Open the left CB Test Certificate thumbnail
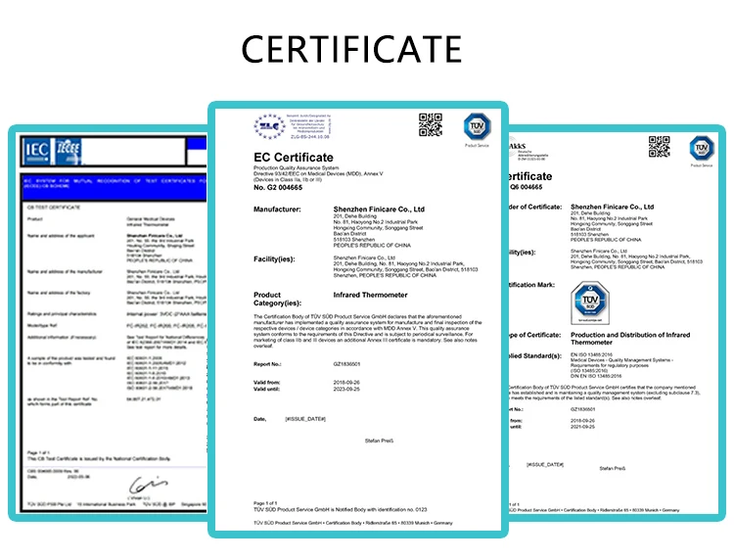The height and width of the screenshot is (560, 734). click(108, 323)
